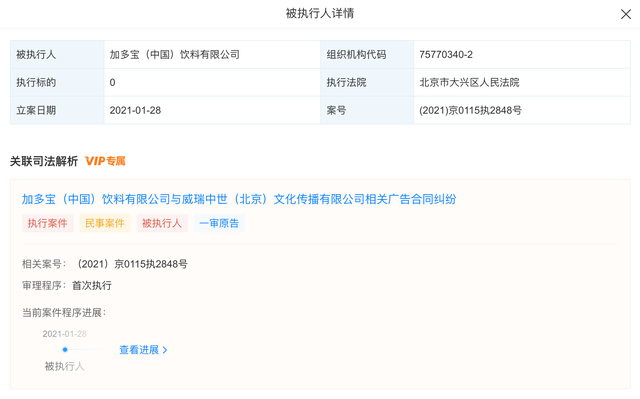
Task: Select company name 加多宝（中国）饮料有限公司 in table
Action: (174, 55)
